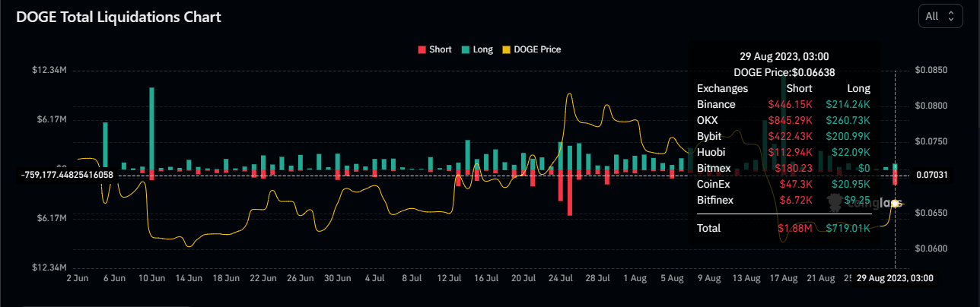980x307 pixels.
Task: Click the green Long legend swatch
Action: (465, 49)
